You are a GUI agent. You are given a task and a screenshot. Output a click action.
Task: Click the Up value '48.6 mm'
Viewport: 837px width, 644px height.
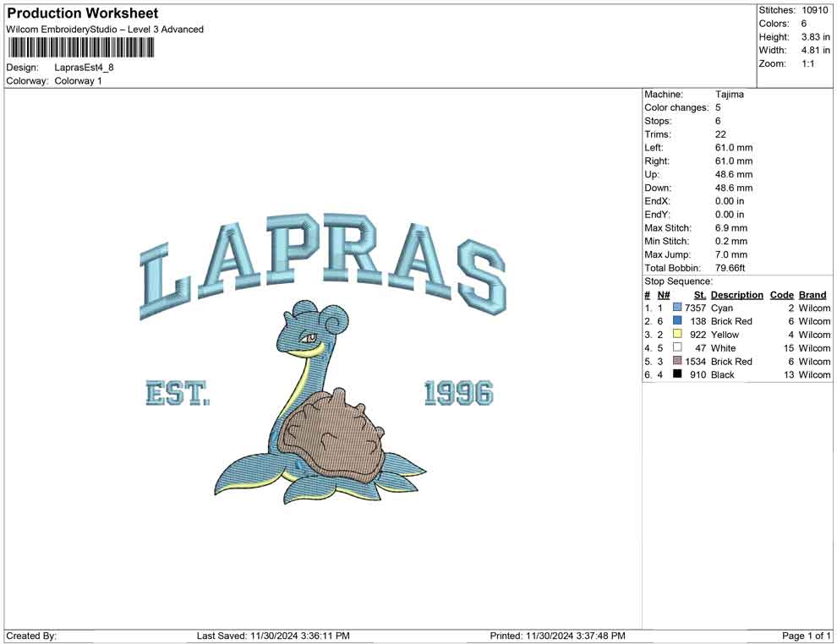pos(734,174)
